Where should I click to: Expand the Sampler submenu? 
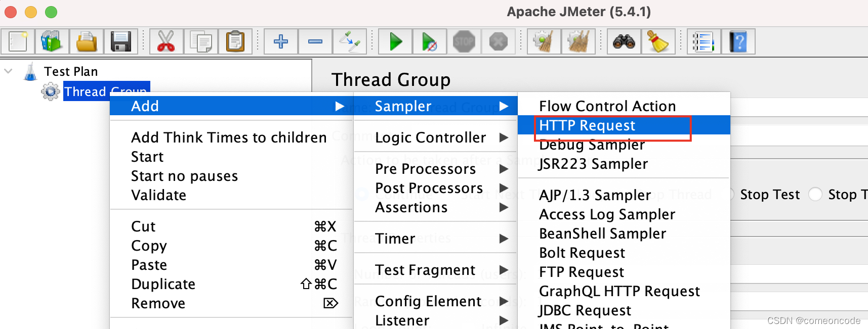click(435, 106)
